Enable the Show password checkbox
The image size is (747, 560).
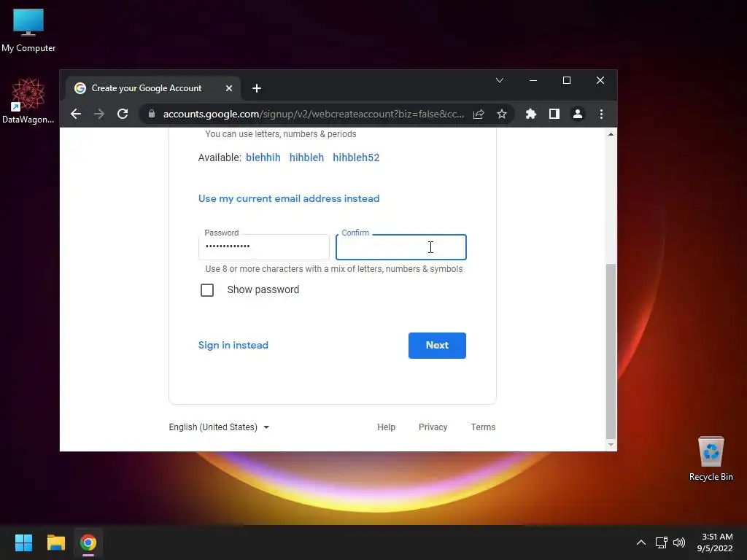tap(207, 290)
